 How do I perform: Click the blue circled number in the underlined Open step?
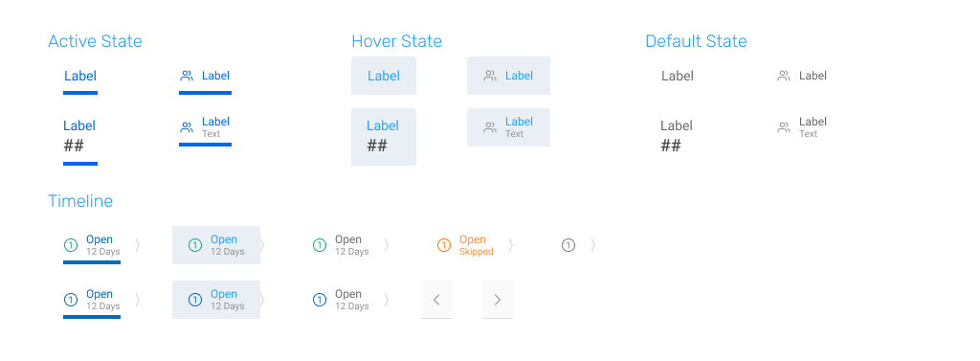click(71, 301)
